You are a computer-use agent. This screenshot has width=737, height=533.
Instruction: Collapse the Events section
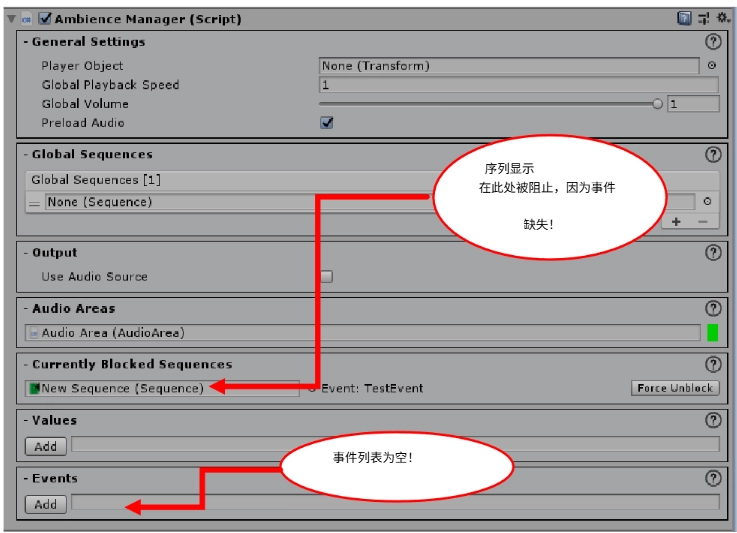(50, 478)
